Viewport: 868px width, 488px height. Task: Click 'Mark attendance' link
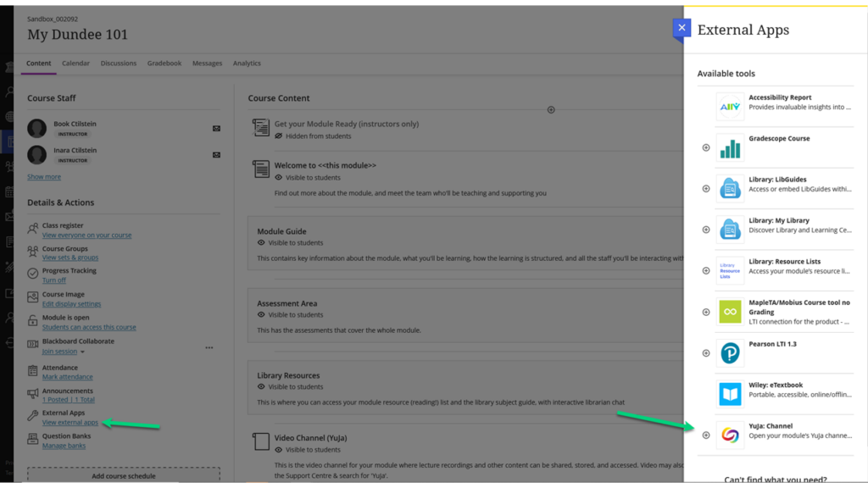68,377
